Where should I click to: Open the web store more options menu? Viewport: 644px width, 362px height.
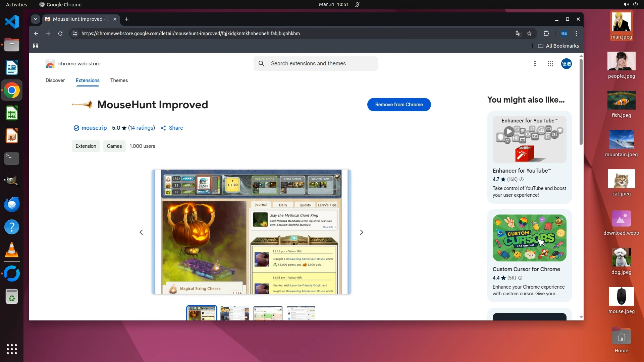[535, 64]
